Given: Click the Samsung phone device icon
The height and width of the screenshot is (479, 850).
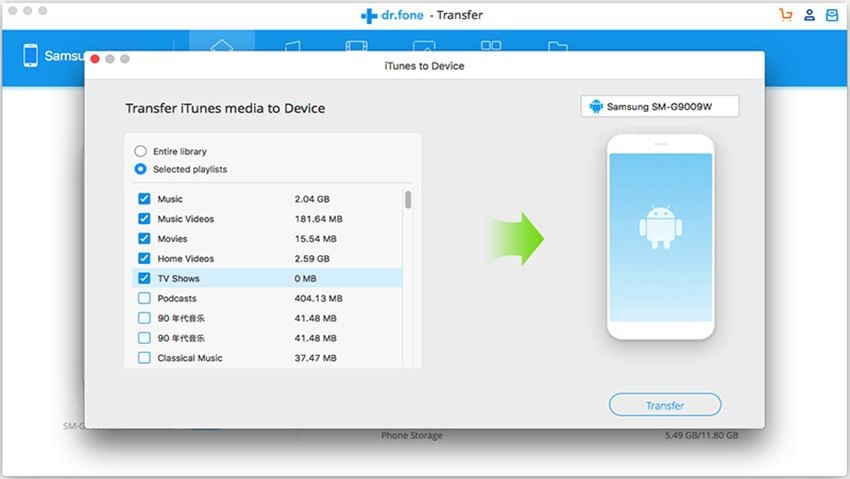Looking at the screenshot, I should click(30, 55).
